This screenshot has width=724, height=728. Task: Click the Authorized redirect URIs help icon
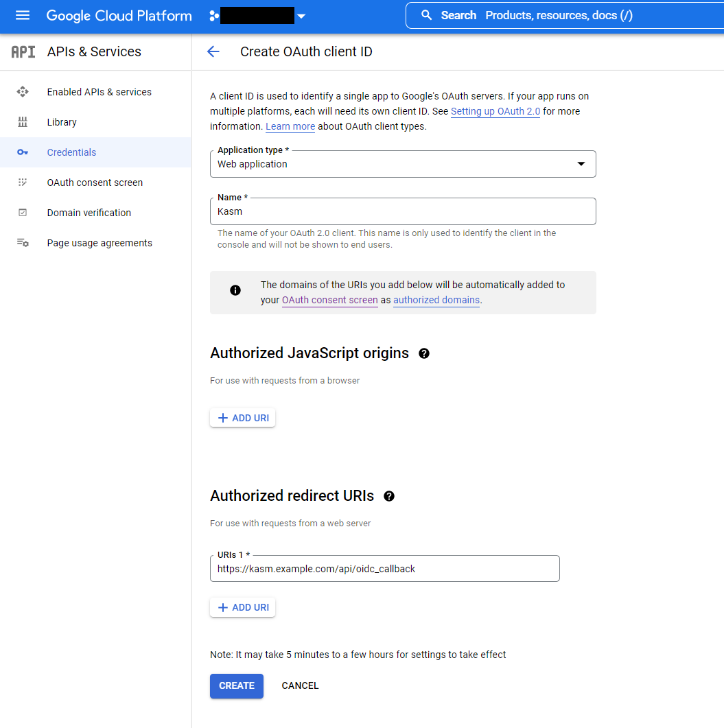coord(388,495)
